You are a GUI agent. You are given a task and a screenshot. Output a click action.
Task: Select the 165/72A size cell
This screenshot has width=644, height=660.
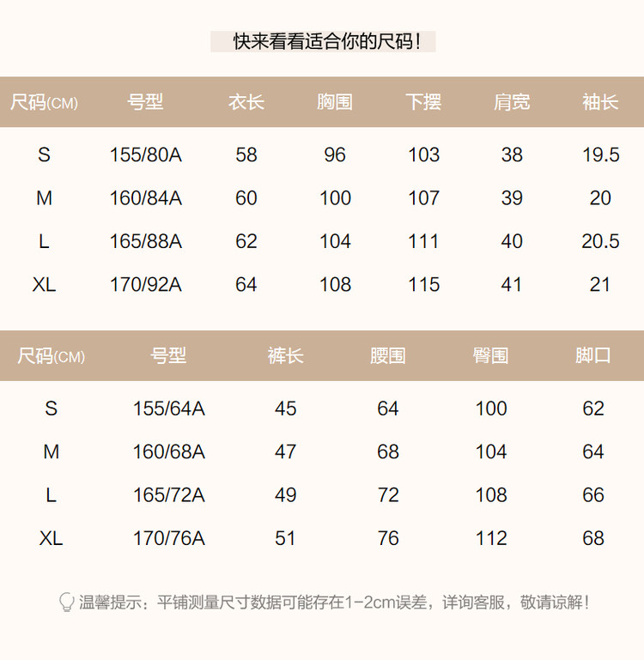169,495
